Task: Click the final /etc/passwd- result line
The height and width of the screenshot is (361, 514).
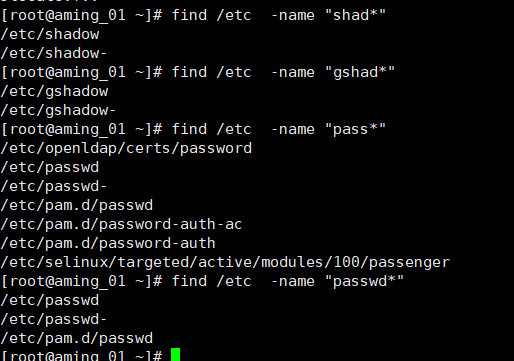Action: point(54,319)
